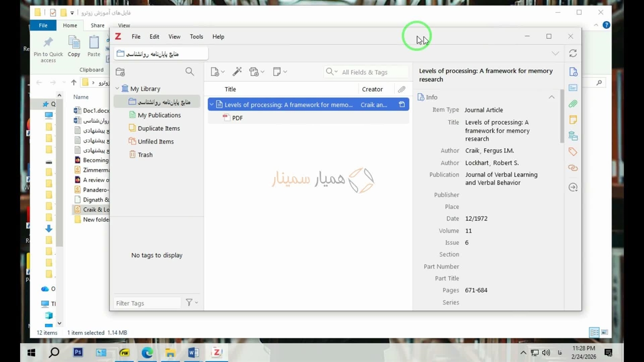
Task: Open the Info pane icon in Zotero side rail
Action: click(x=573, y=72)
